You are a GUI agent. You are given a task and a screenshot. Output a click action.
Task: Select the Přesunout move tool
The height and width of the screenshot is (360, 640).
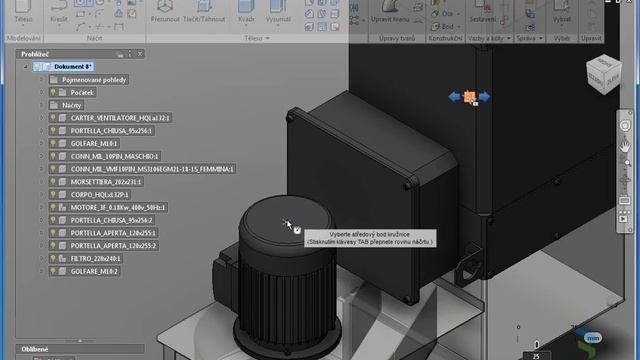click(165, 10)
